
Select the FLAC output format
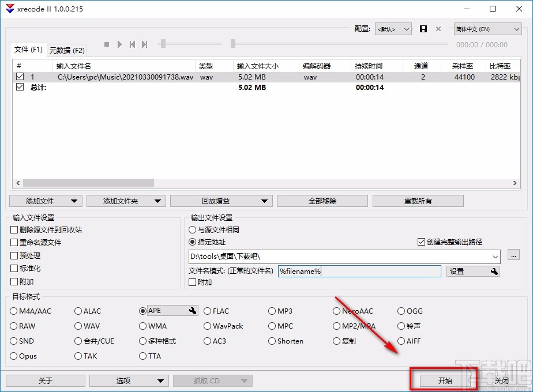click(x=207, y=311)
